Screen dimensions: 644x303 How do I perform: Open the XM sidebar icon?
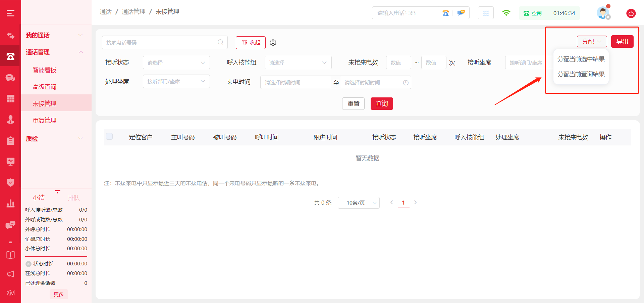point(10,293)
